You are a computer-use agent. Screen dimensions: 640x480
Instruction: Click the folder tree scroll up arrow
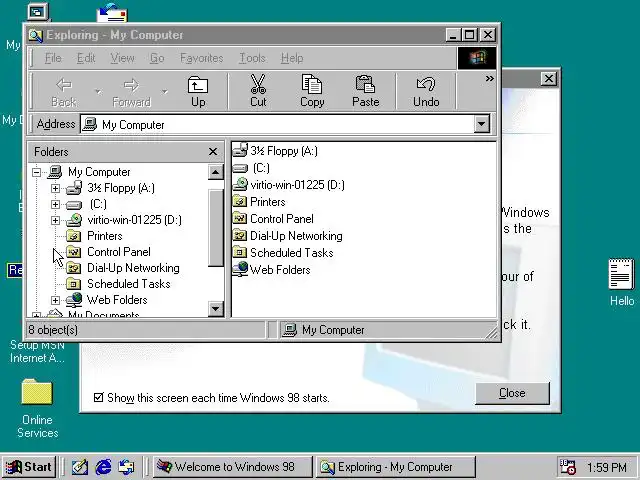pyautogui.click(x=215, y=172)
